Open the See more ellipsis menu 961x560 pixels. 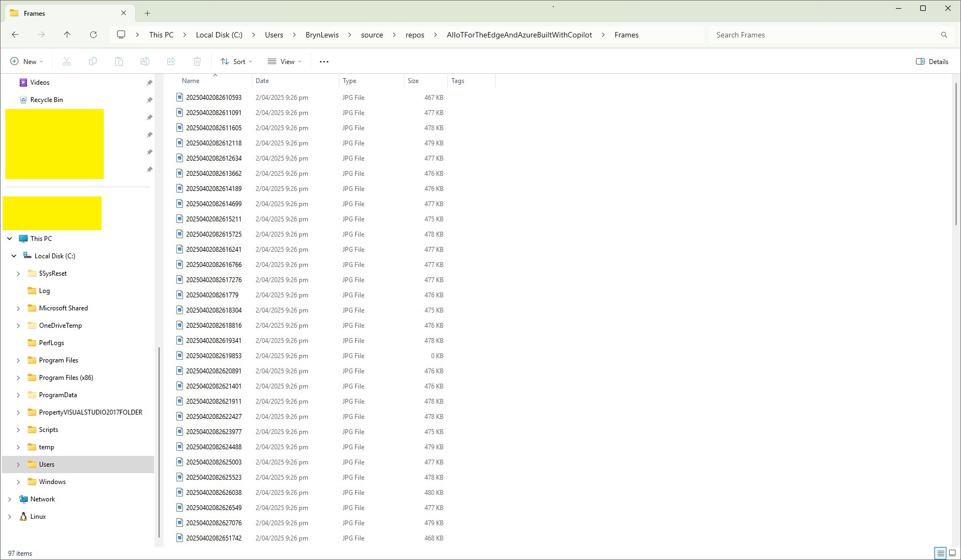[x=324, y=62]
